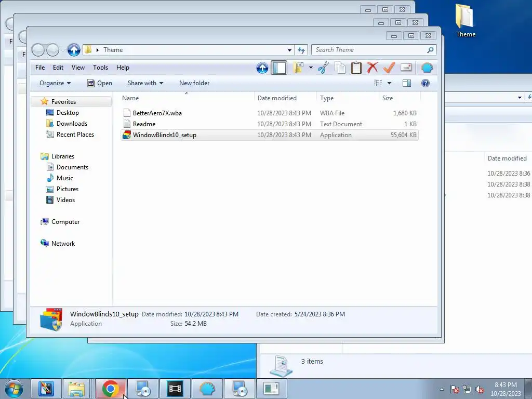Click the orange checkmark Properties icon

389,68
